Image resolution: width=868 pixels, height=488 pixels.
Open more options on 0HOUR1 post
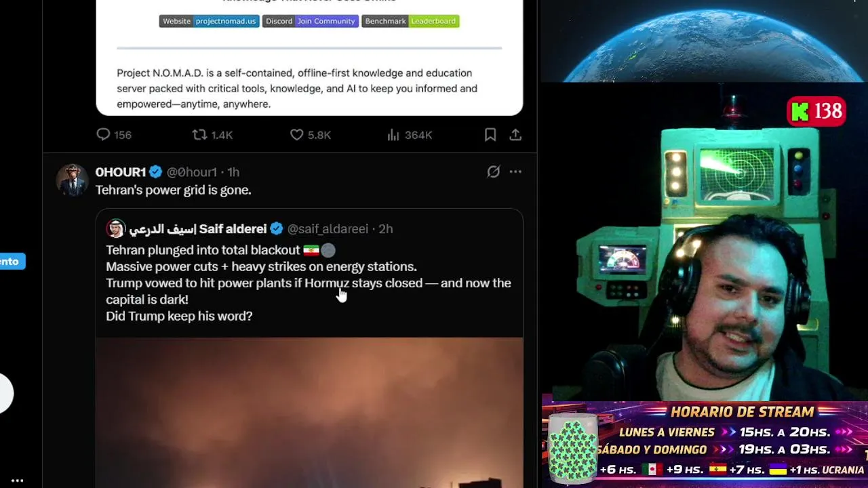coord(515,172)
